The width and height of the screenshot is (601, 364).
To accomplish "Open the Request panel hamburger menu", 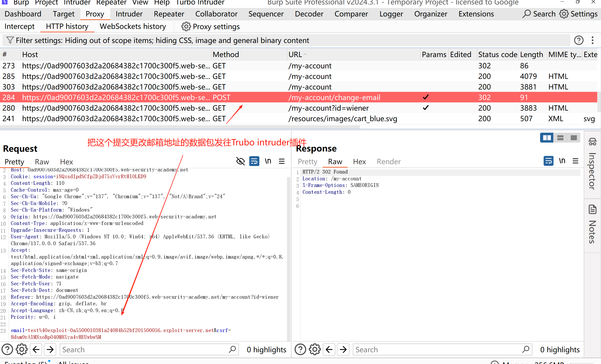I will (x=281, y=161).
